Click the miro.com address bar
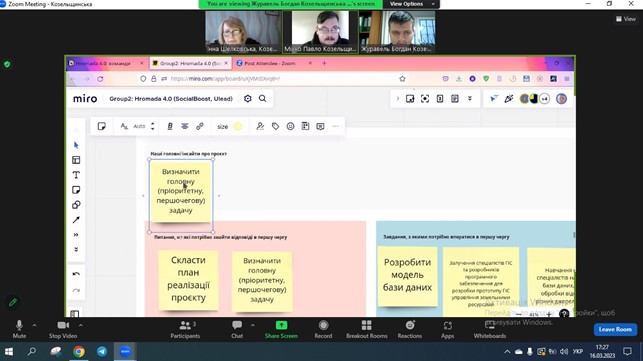The image size is (643, 361). tap(273, 79)
